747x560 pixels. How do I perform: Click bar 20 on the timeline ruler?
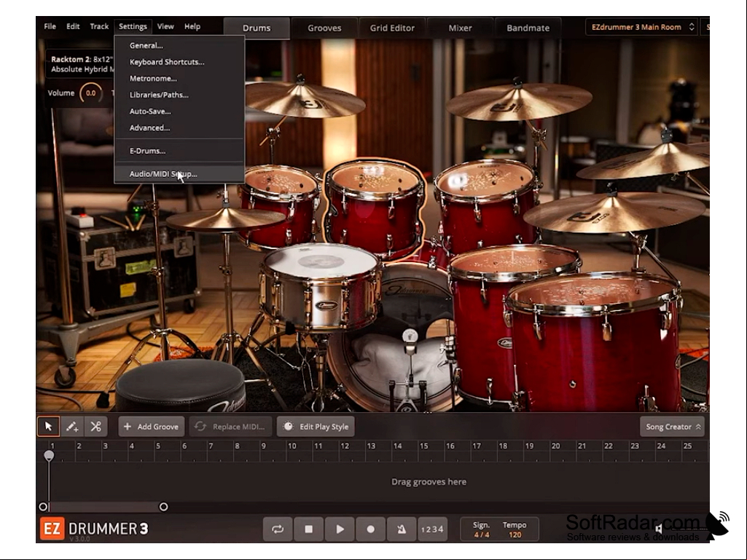pos(555,446)
